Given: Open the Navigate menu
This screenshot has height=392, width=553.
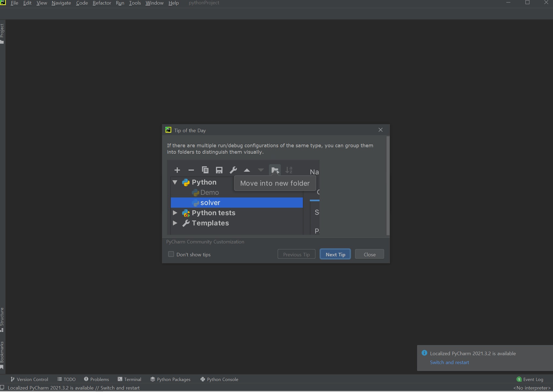Looking at the screenshot, I should pos(61,3).
